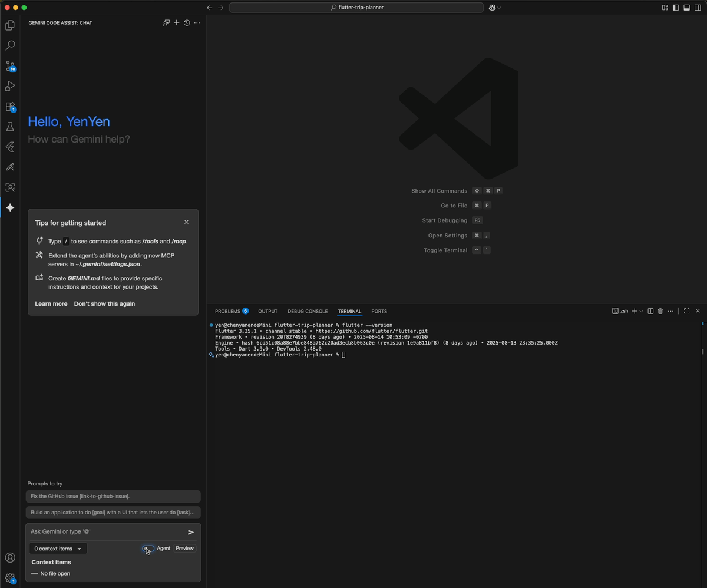
Task: Open the Copilot chat icon in title bar
Action: 492,8
